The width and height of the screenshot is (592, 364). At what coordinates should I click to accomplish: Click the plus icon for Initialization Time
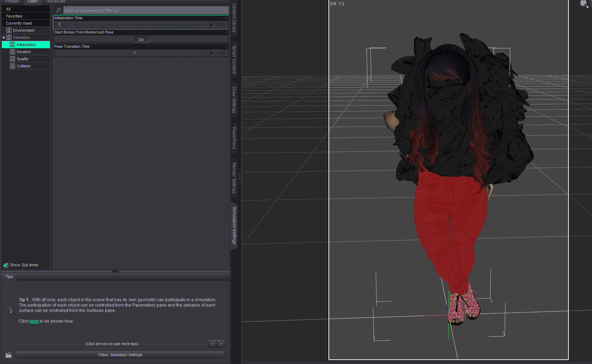click(211, 24)
